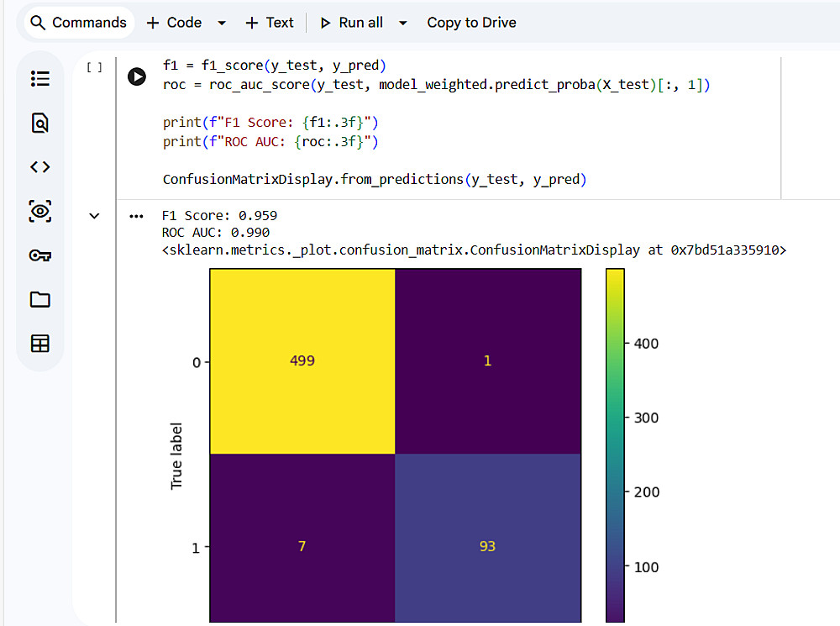Click the viridis colorbar beside the matrix
Image resolution: width=840 pixels, height=626 pixels.
615,445
